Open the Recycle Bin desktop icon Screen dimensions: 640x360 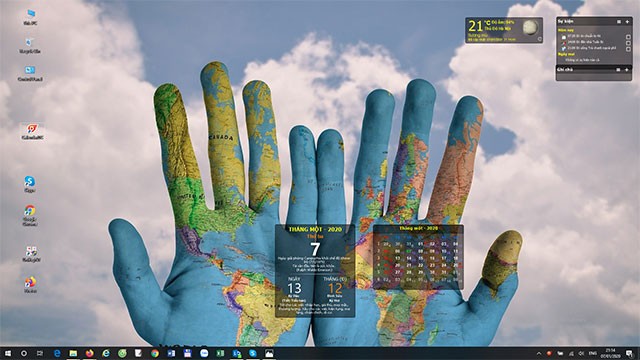[x=29, y=46]
